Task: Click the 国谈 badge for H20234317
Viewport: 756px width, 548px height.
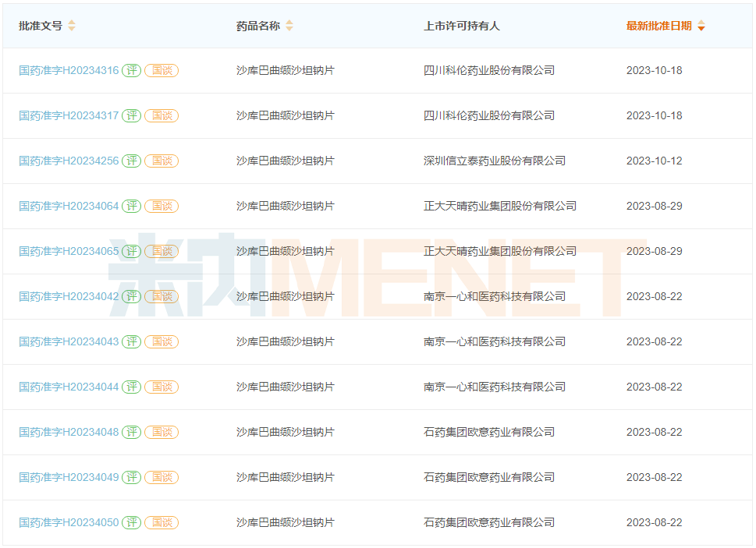Action: pos(161,115)
